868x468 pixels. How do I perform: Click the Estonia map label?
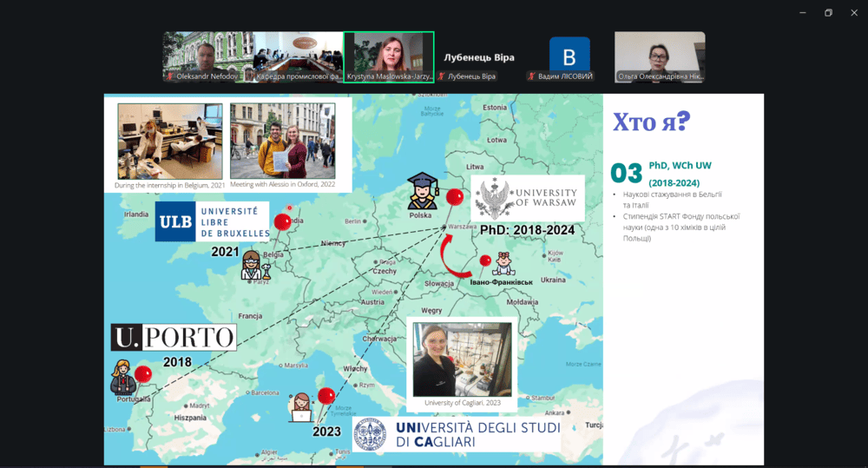[x=495, y=108]
